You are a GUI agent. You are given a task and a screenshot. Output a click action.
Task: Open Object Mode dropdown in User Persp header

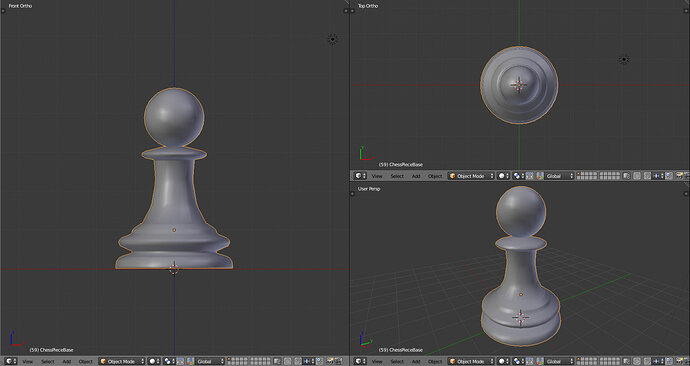(x=472, y=361)
